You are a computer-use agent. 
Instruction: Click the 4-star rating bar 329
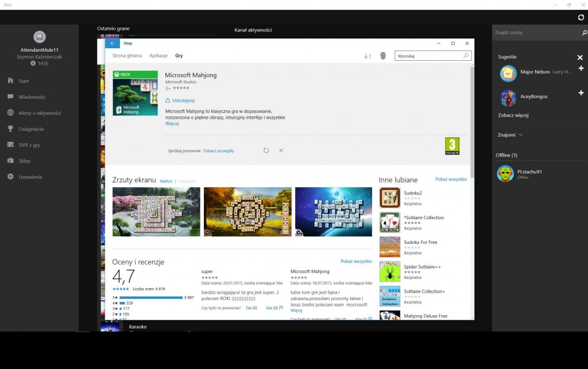point(122,303)
